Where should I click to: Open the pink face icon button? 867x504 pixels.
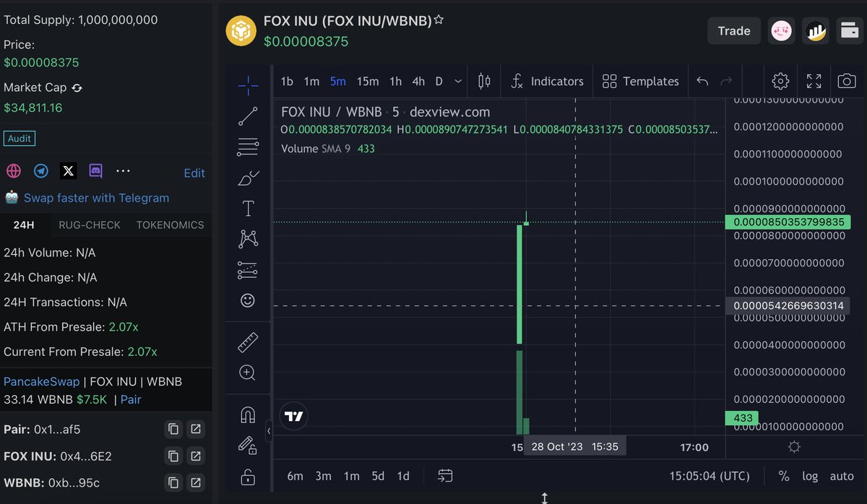[781, 31]
